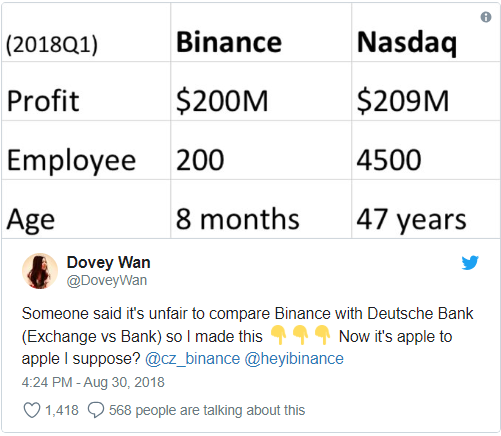Open the 4:24 PM - Aug 30, 2018 timestamp
The image size is (501, 436).
click(93, 382)
